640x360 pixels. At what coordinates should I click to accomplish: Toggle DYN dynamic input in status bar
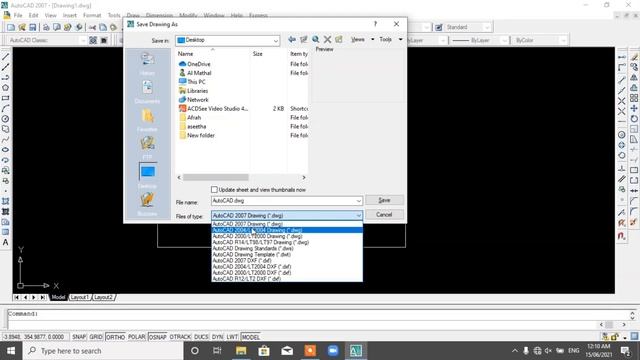point(218,337)
